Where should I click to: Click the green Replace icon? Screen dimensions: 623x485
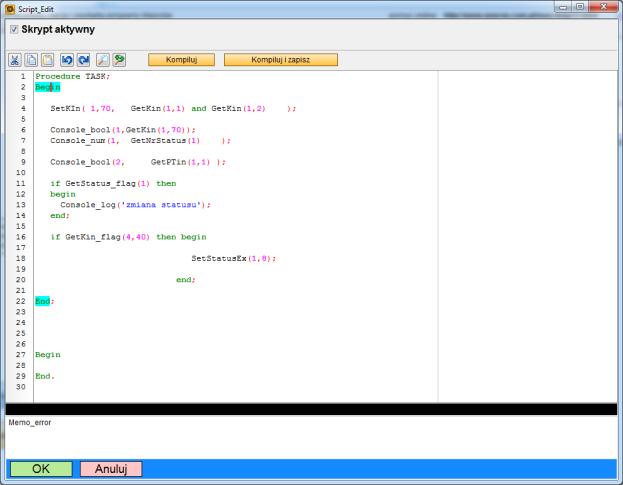[x=119, y=60]
